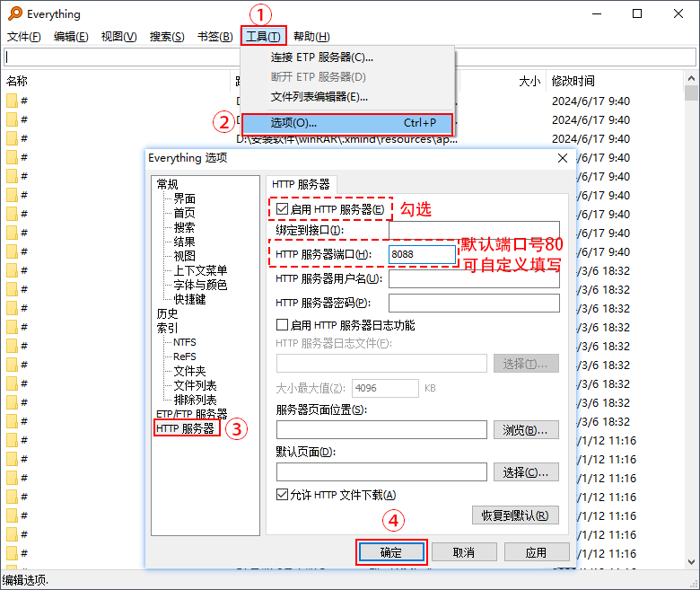Select 排除列表 in the options tree
The image size is (700, 590).
[195, 400]
